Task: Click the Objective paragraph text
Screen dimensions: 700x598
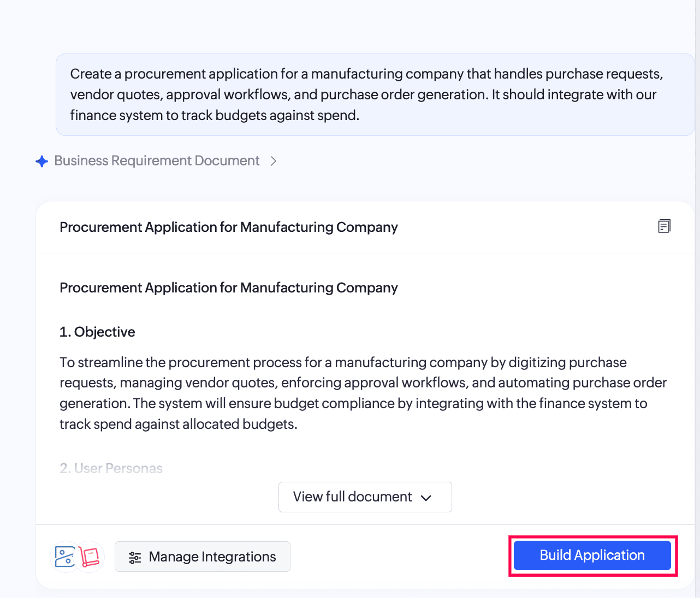Action: [x=363, y=393]
